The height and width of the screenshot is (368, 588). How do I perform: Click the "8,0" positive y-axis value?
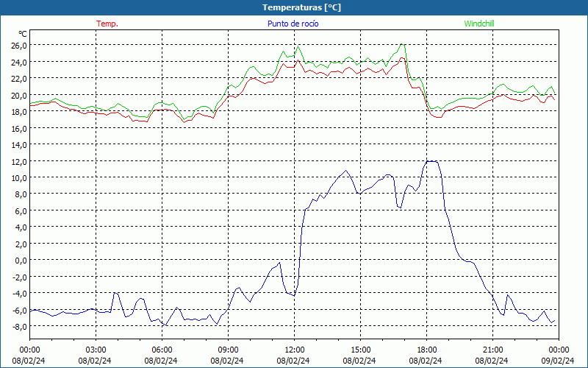(x=21, y=194)
